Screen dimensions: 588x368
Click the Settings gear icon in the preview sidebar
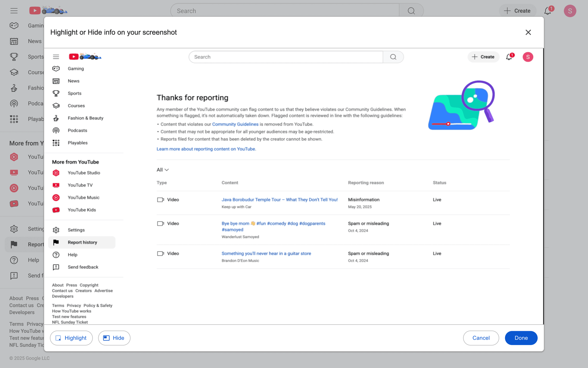click(56, 230)
